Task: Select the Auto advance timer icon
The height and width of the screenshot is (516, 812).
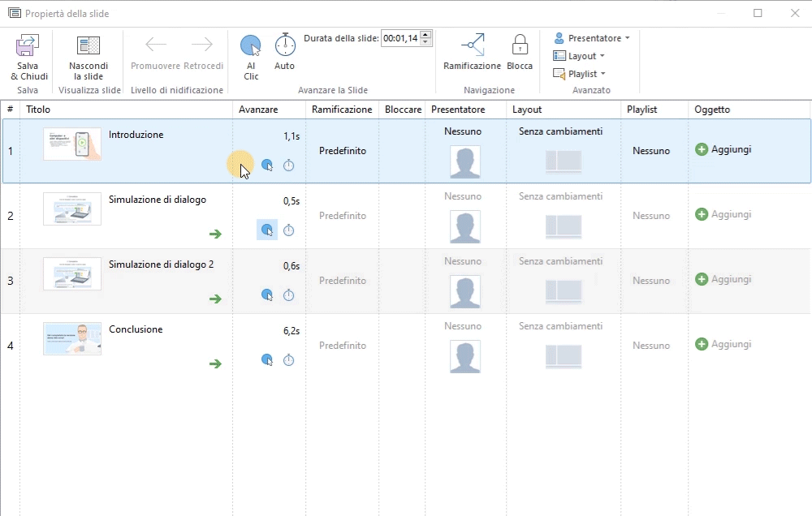Action: 285,45
